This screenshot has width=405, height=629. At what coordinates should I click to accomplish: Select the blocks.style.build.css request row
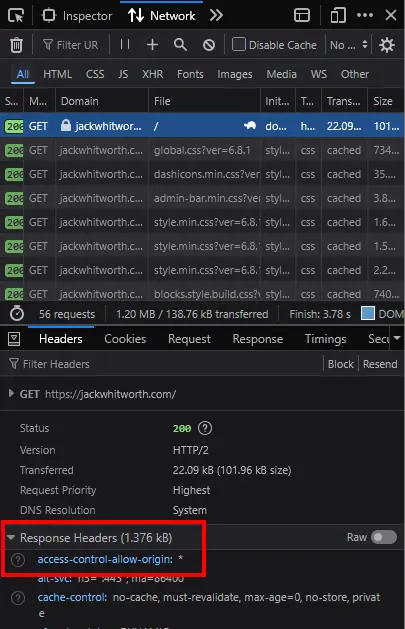click(x=202, y=294)
